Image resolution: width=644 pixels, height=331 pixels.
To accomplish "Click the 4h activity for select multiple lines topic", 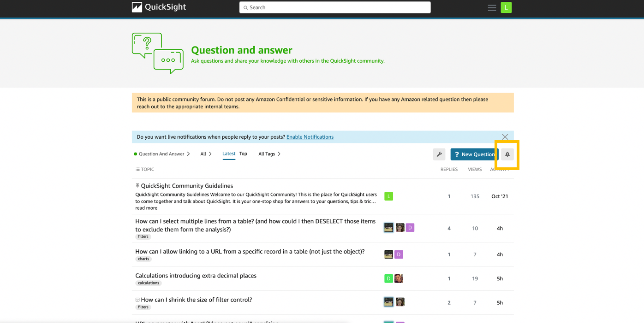I will coord(500,228).
